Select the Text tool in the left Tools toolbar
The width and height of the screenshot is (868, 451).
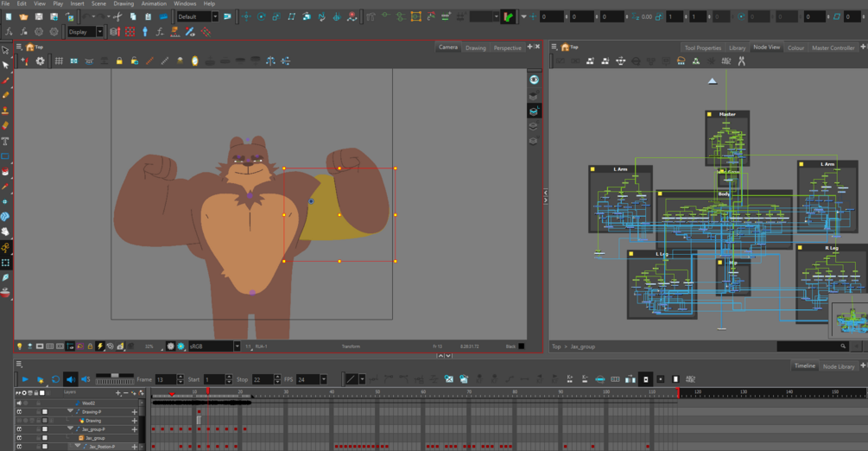pos(5,141)
